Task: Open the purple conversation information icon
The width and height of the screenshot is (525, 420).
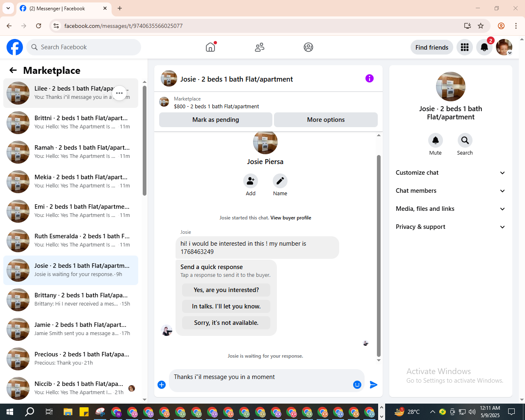Action: tap(370, 78)
